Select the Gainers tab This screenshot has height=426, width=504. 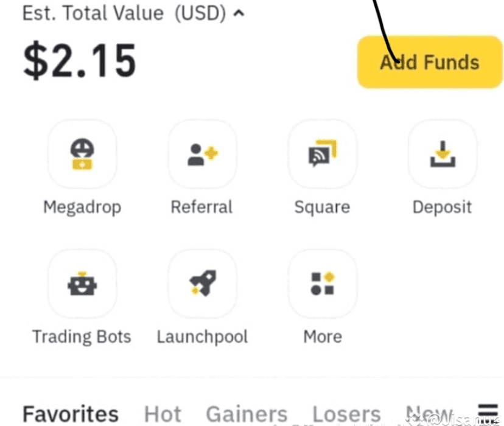(x=247, y=414)
